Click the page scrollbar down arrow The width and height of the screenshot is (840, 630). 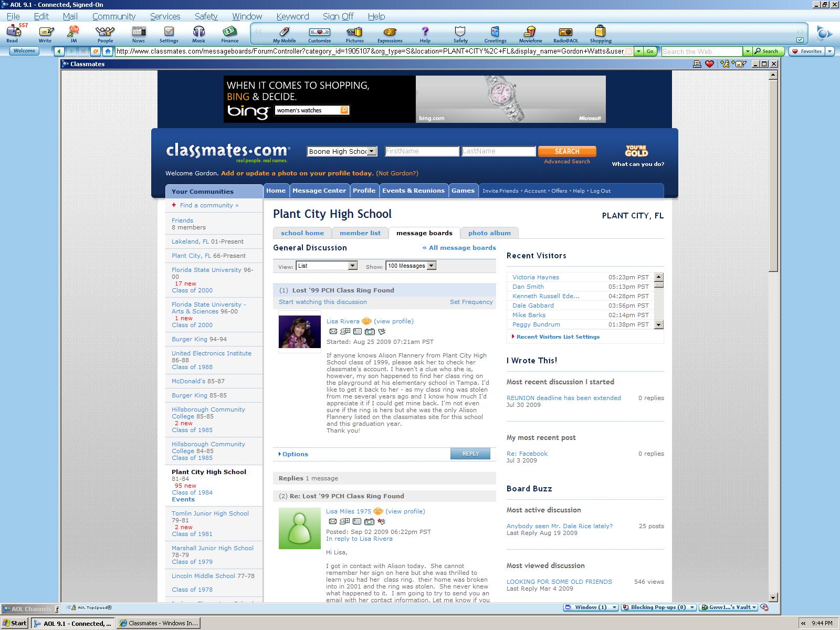point(773,597)
